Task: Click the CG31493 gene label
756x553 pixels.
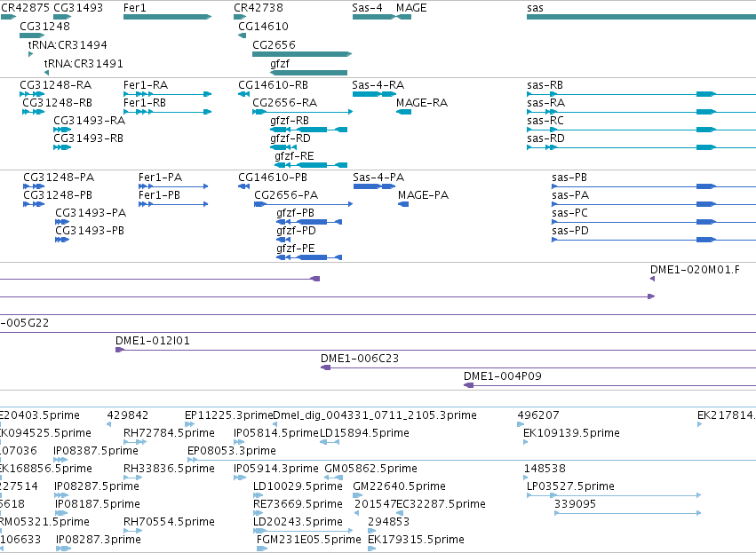Action: point(78,8)
